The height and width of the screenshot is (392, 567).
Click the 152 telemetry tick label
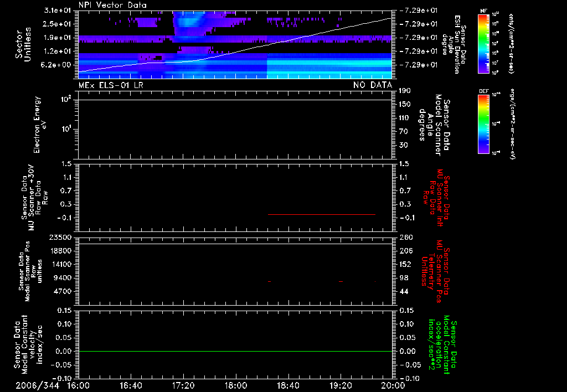(x=405, y=264)
